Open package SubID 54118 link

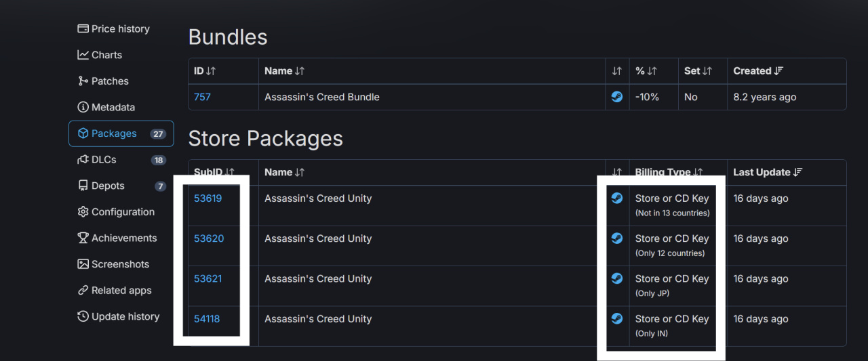(207, 318)
